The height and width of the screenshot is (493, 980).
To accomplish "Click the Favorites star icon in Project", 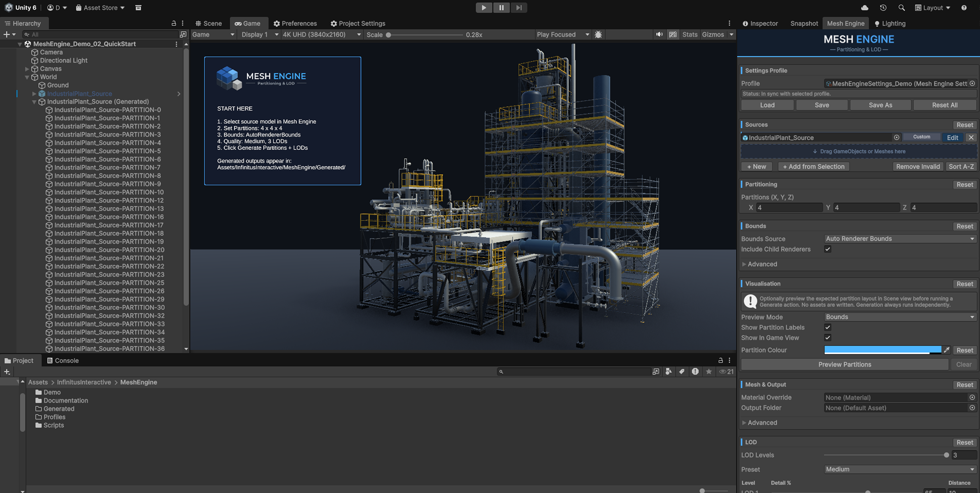I will (708, 371).
